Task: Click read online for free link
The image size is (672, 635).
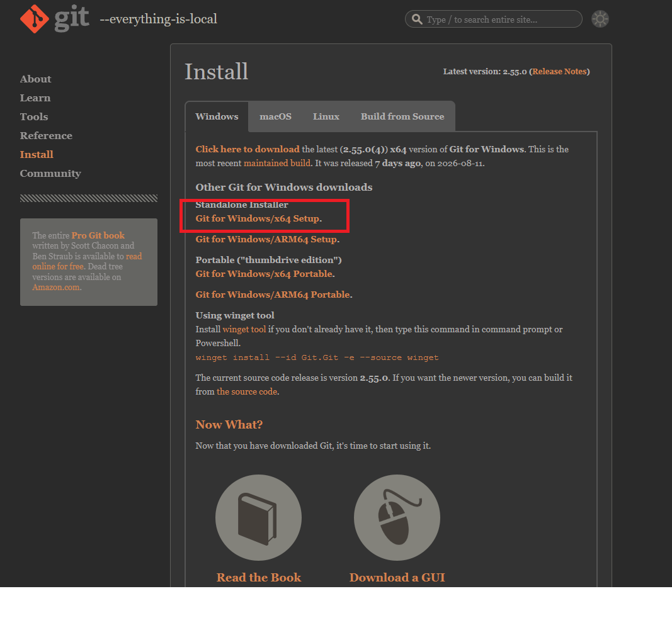Action: click(x=87, y=261)
